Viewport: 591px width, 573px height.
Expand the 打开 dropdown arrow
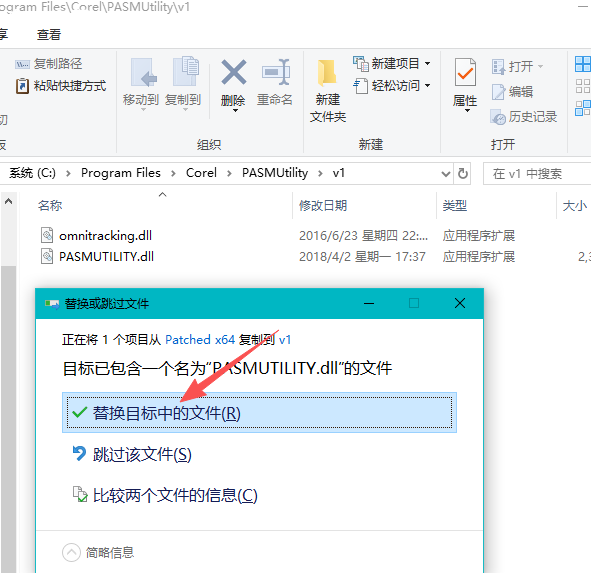[540, 67]
